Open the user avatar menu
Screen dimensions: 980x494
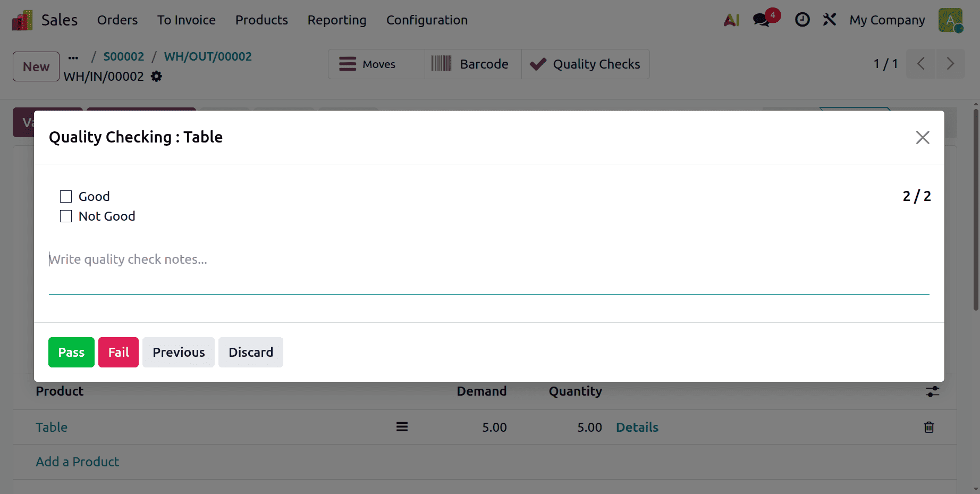point(951,20)
